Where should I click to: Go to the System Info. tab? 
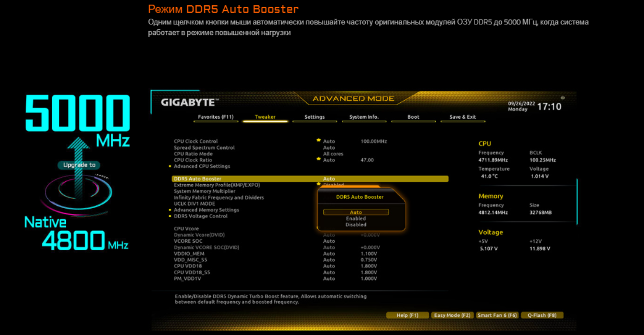click(x=364, y=117)
